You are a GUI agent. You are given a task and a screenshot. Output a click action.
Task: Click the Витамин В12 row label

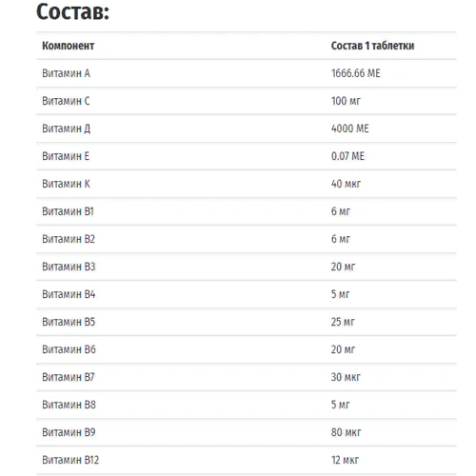click(x=70, y=460)
